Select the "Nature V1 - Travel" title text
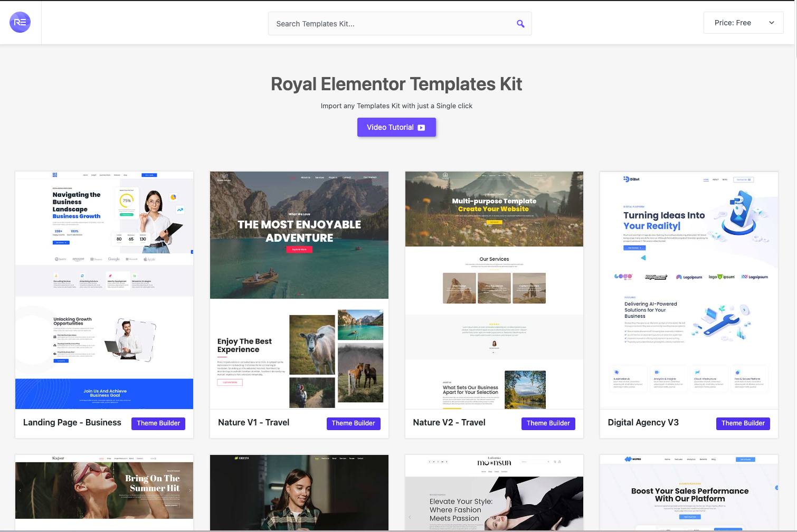This screenshot has height=532, width=797. (x=253, y=423)
